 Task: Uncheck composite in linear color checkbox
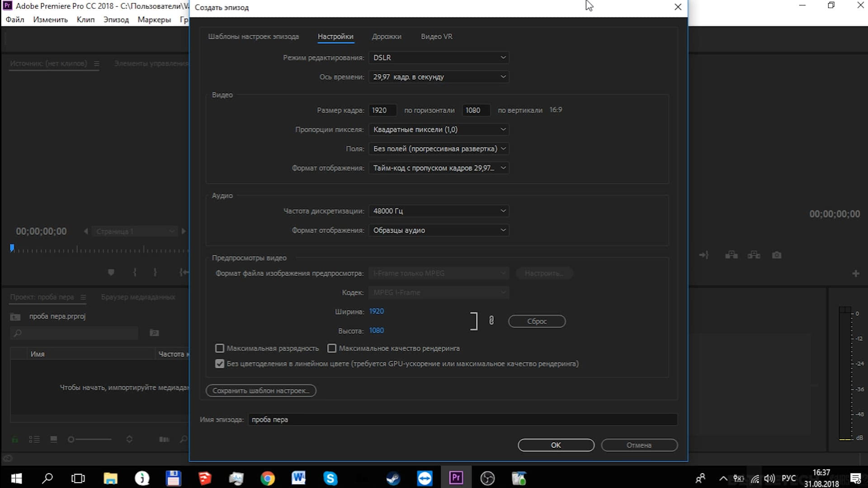pos(220,364)
